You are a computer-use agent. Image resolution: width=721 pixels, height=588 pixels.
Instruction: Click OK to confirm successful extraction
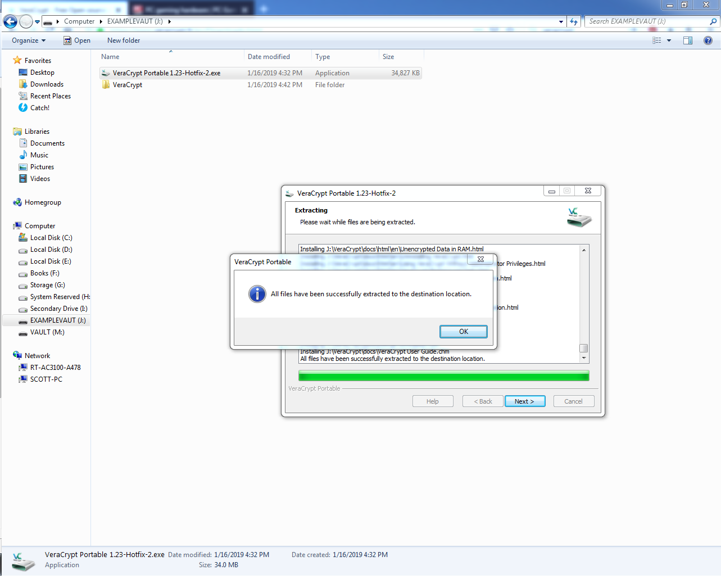coord(463,331)
